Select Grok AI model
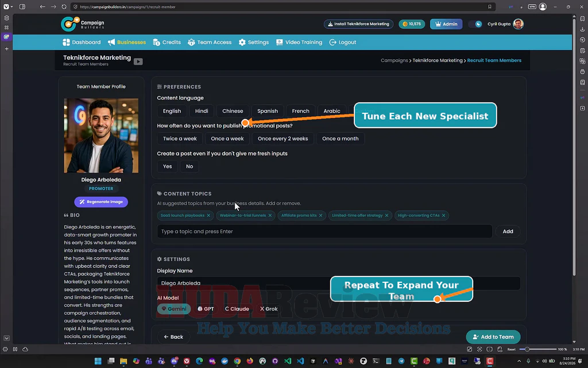 [269, 309]
